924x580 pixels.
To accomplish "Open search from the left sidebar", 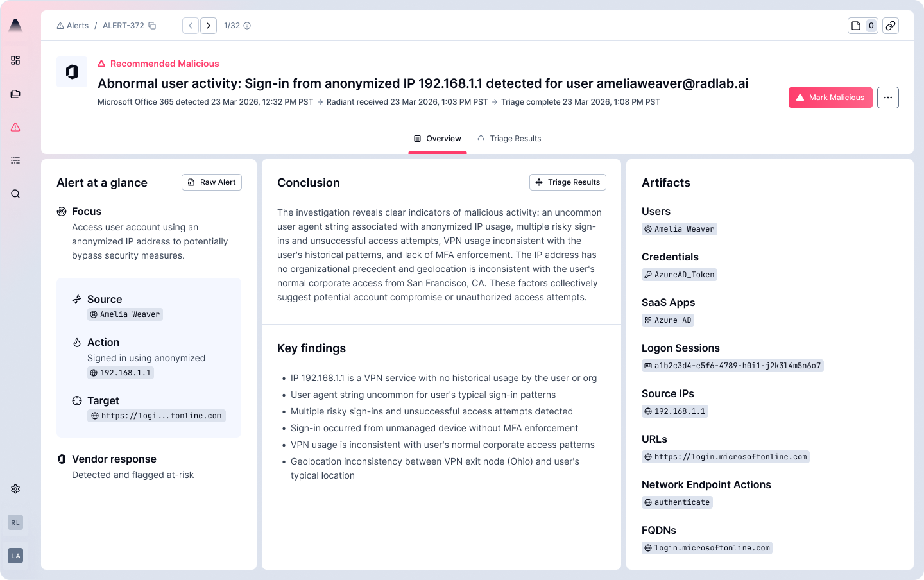I will (x=15, y=194).
